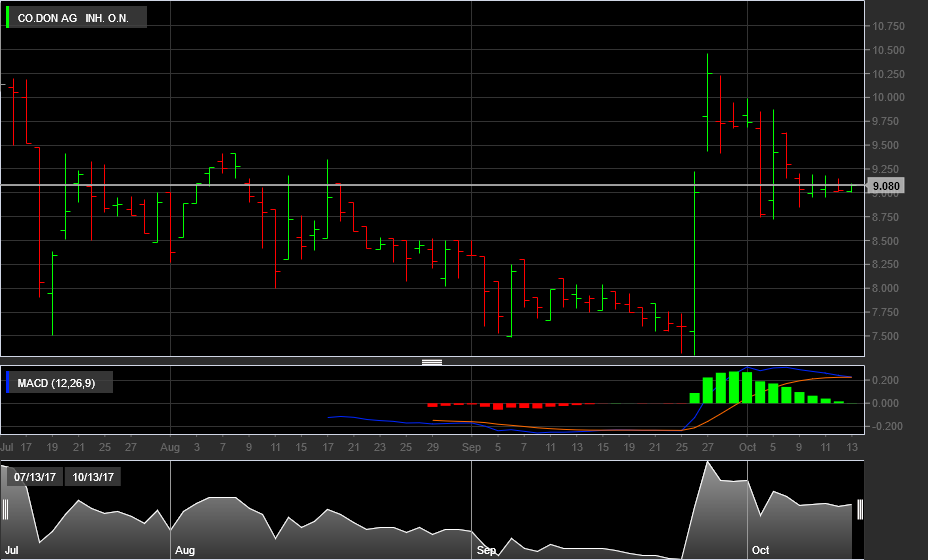The height and width of the screenshot is (560, 928).
Task: Click the 8.750 price axis label
Action: (886, 217)
